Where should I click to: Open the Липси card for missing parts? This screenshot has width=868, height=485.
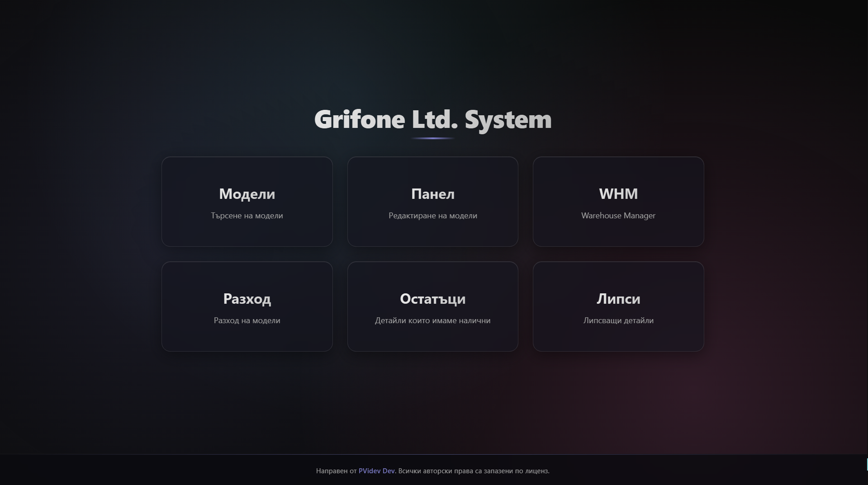point(618,306)
